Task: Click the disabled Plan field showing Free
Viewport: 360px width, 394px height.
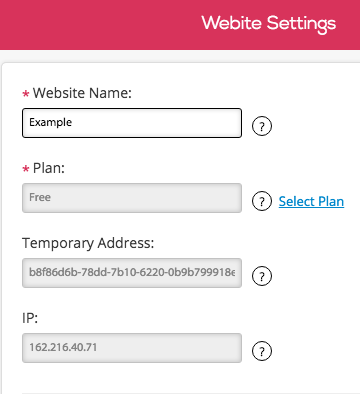Action: click(132, 198)
